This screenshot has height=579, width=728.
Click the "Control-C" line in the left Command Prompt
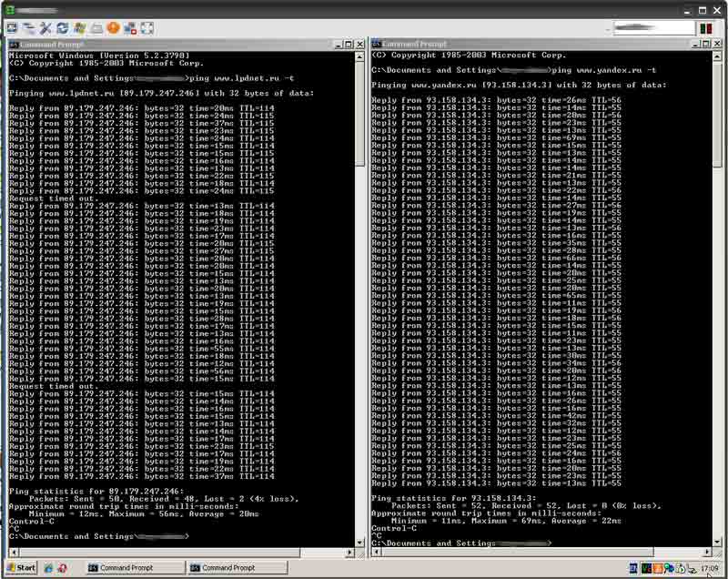(32, 522)
